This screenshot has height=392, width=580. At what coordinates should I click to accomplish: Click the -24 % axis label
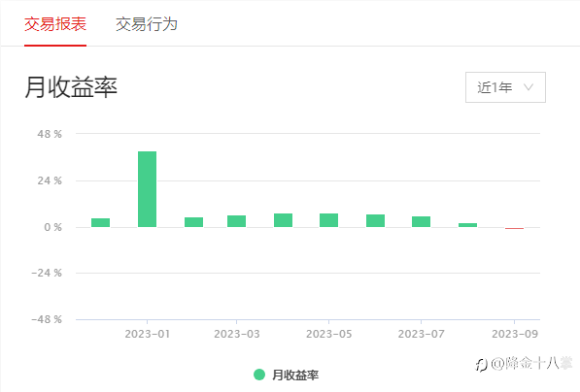47,273
